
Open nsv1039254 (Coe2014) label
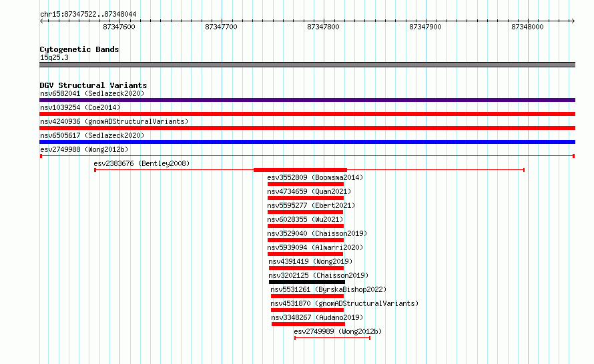(80, 107)
